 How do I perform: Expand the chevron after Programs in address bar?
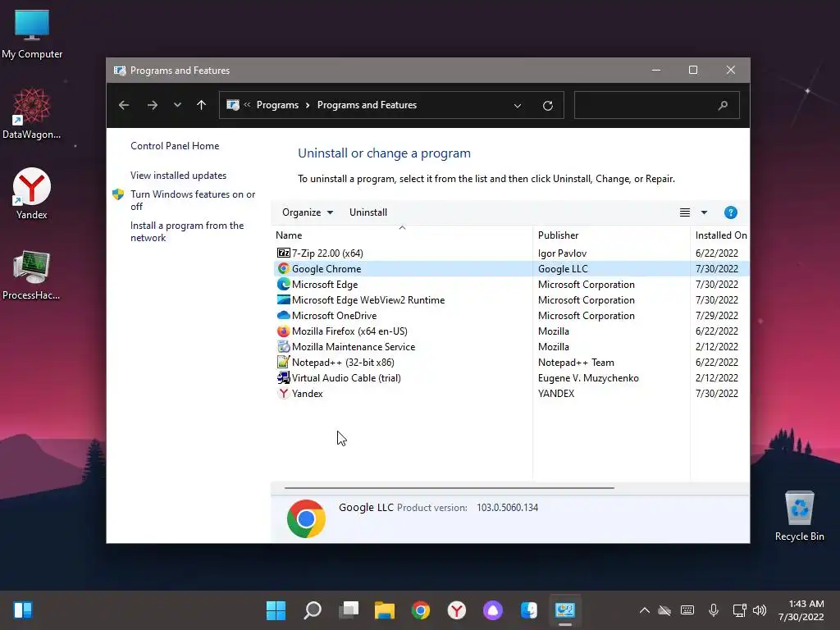coord(308,105)
